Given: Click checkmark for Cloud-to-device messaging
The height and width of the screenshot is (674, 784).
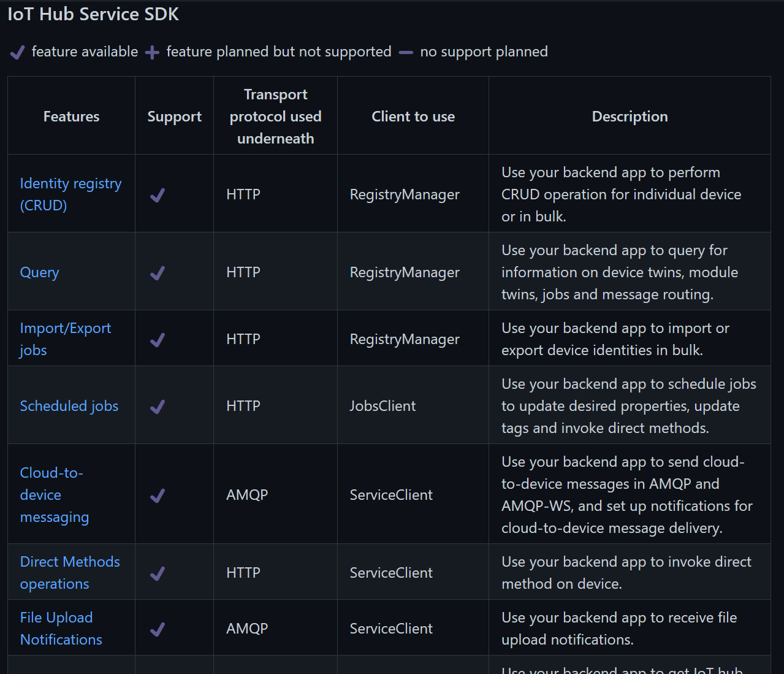Looking at the screenshot, I should 158,496.
